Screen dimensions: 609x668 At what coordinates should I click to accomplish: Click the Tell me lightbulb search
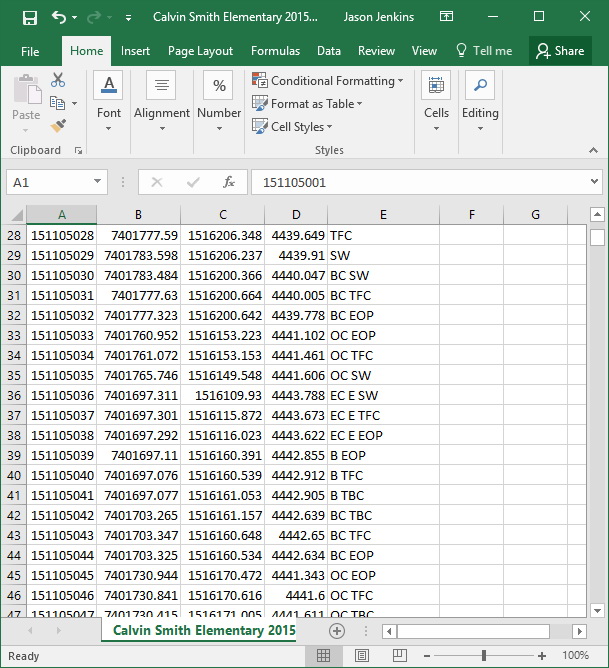pos(484,51)
